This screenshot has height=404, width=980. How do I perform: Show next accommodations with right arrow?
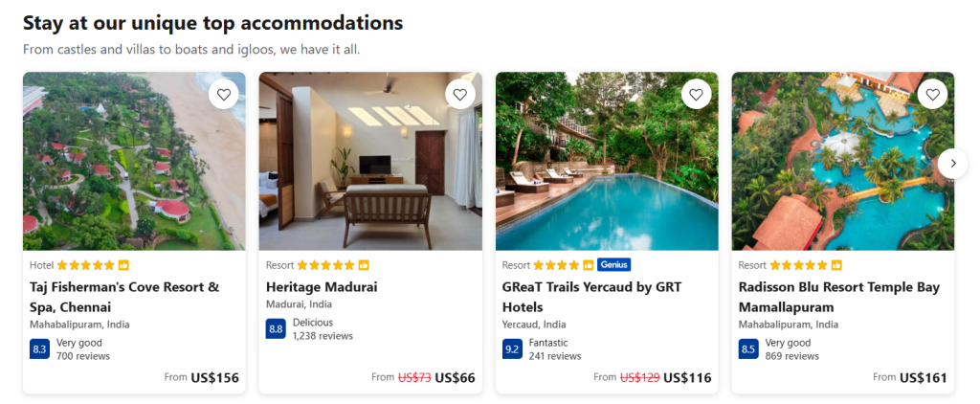(952, 164)
